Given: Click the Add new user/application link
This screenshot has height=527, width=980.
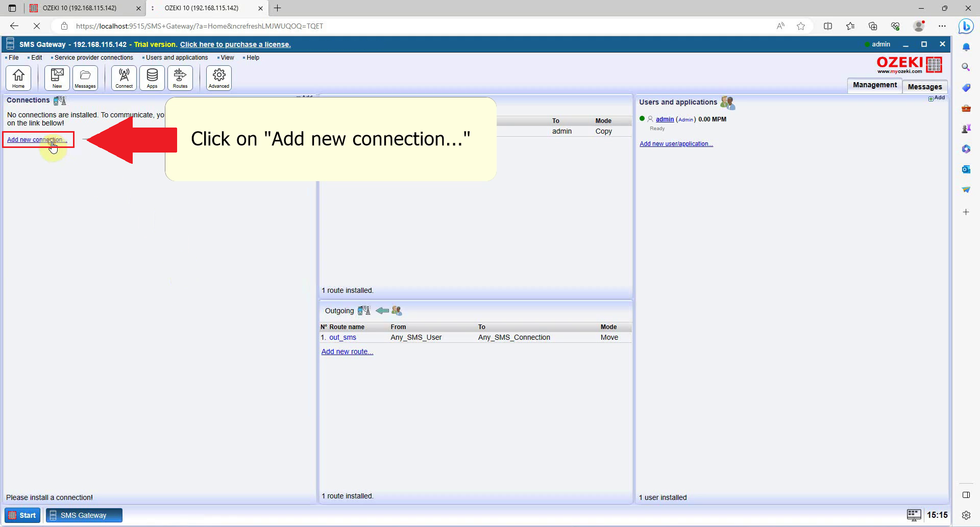Looking at the screenshot, I should click(676, 144).
